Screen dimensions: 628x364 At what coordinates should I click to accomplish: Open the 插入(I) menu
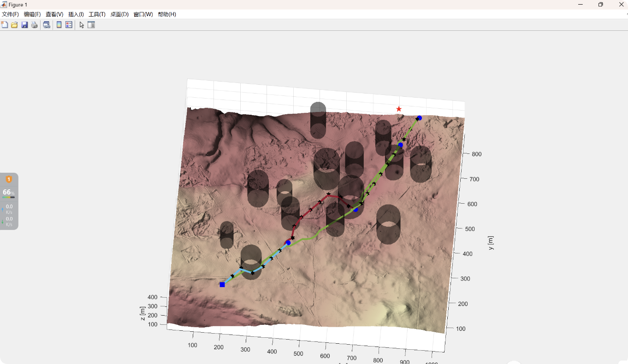click(76, 14)
